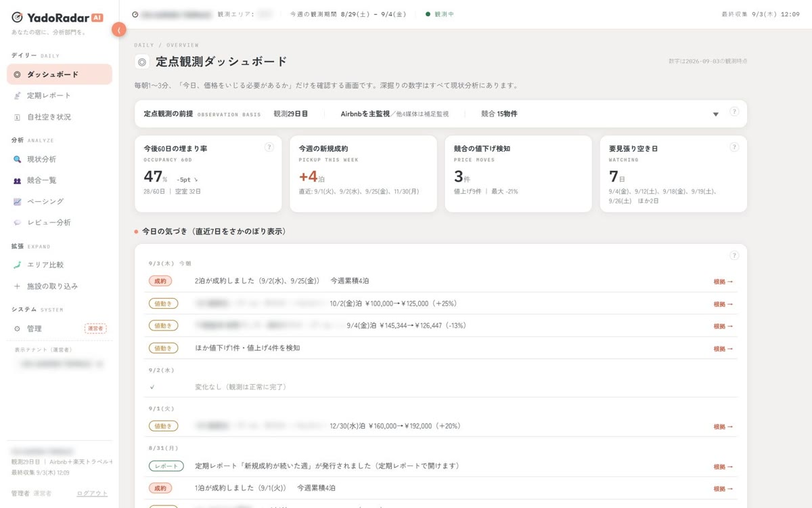Image resolution: width=812 pixels, height=508 pixels.
Task: Open エリア比較 in the sidebar
Action: pyautogui.click(x=60, y=265)
